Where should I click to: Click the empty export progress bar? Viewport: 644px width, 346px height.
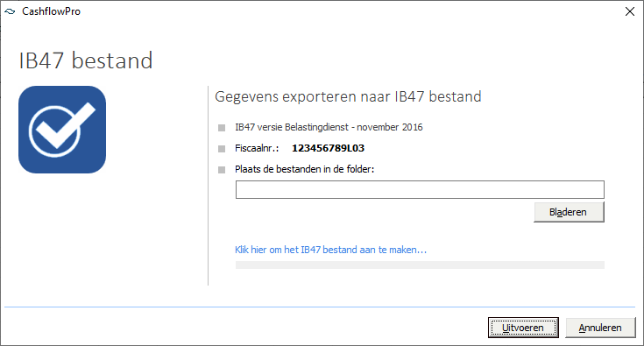[x=420, y=265]
